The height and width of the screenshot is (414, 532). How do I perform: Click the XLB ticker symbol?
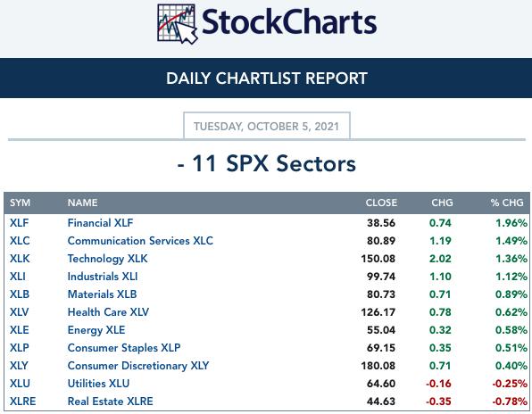coord(20,294)
